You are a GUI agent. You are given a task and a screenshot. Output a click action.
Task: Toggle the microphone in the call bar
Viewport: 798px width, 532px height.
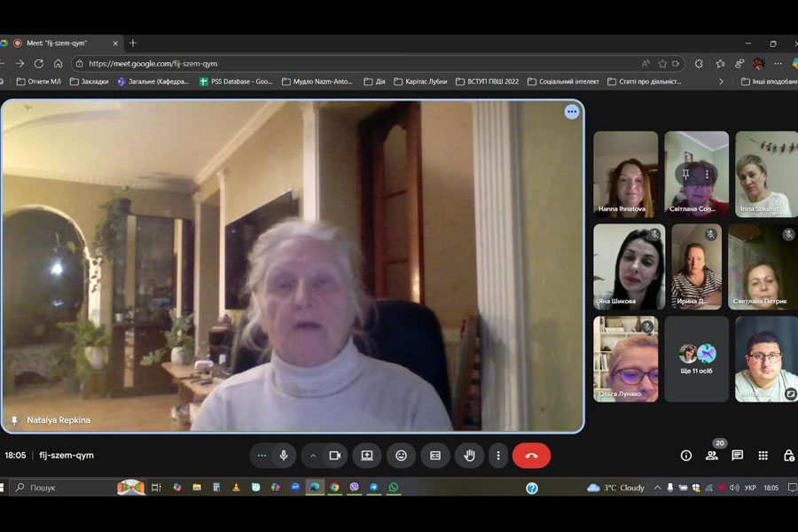point(284,456)
